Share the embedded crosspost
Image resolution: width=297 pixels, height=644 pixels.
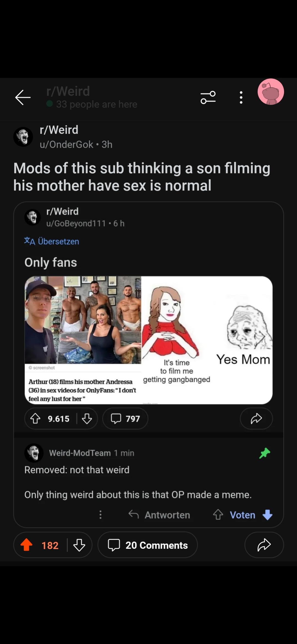click(x=256, y=419)
